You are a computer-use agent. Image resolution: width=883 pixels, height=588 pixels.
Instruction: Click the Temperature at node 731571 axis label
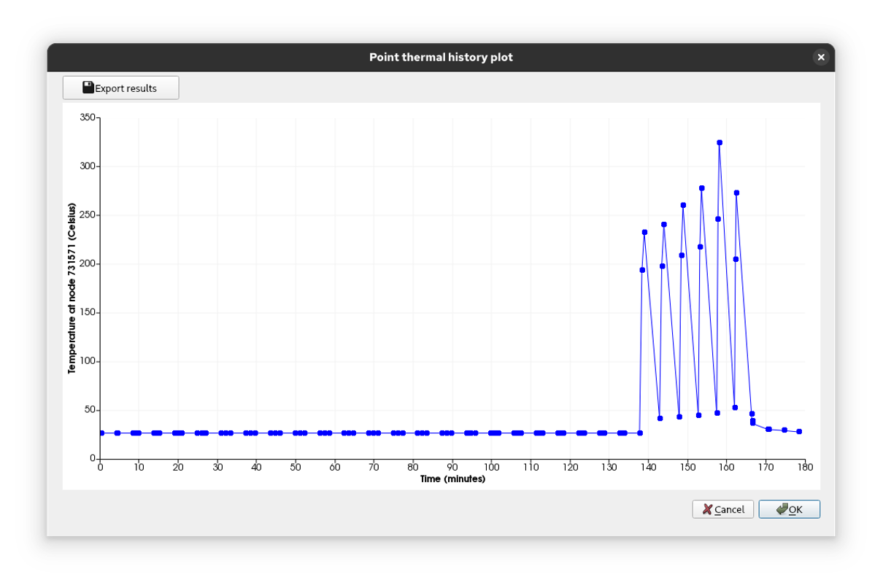[72, 288]
